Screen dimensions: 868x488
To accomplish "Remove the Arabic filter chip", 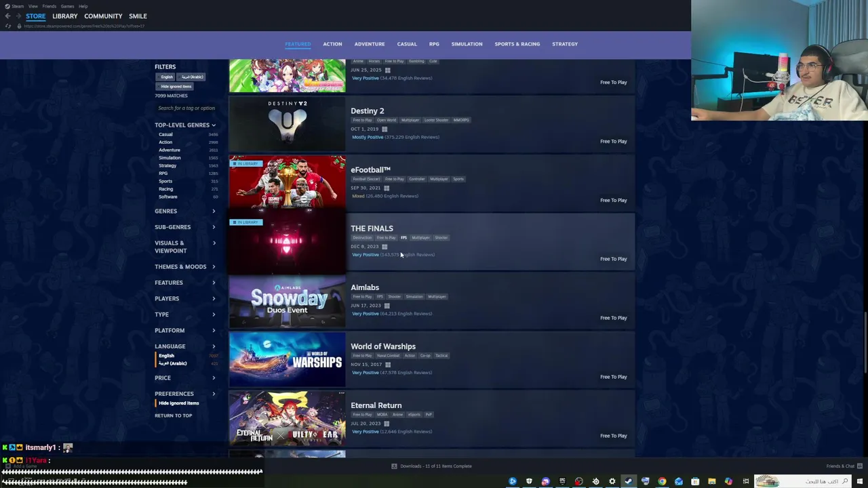I will click(192, 77).
